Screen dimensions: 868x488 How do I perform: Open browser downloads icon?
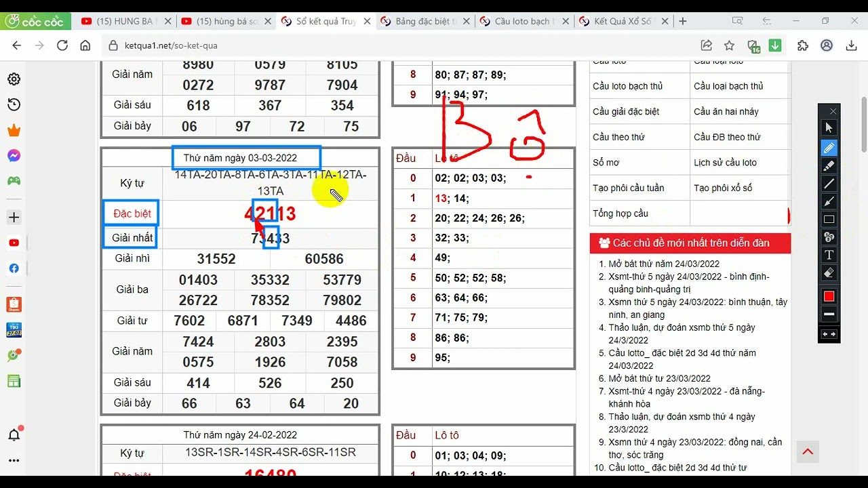click(852, 45)
